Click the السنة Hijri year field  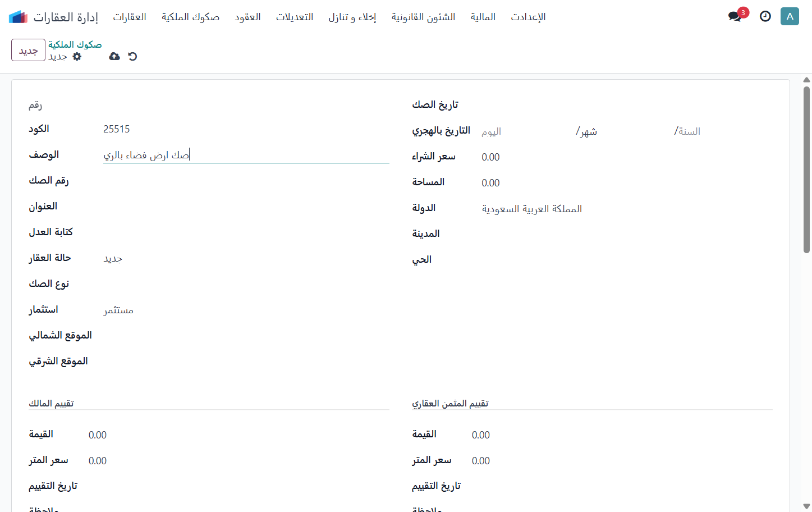coord(724,131)
